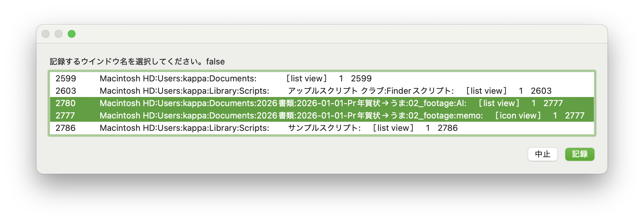644x222 pixels.
Task: Click the leading ID number 2786
Action: click(65, 128)
